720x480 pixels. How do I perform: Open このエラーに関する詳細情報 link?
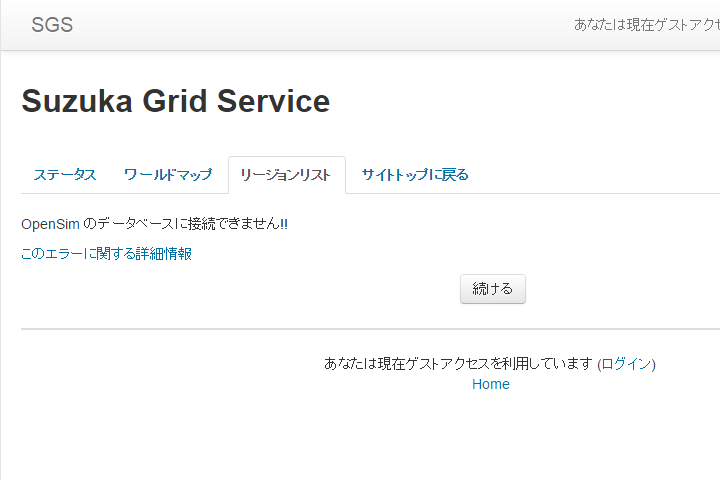tap(107, 254)
